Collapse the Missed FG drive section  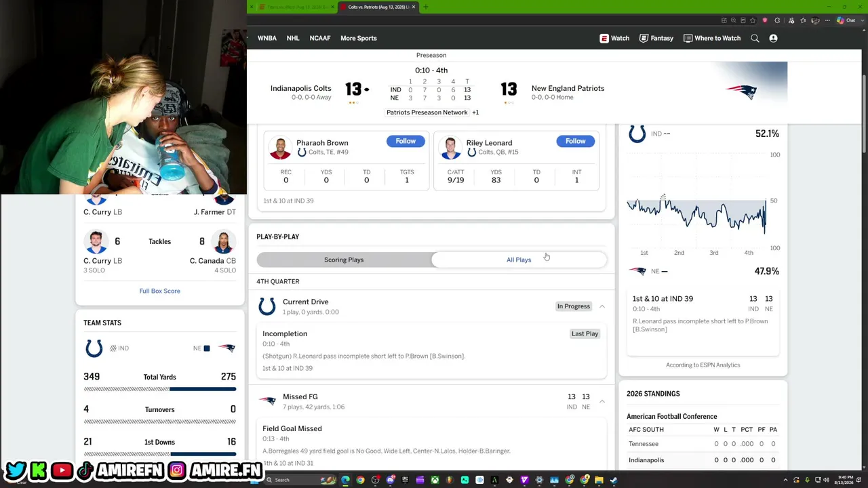601,401
